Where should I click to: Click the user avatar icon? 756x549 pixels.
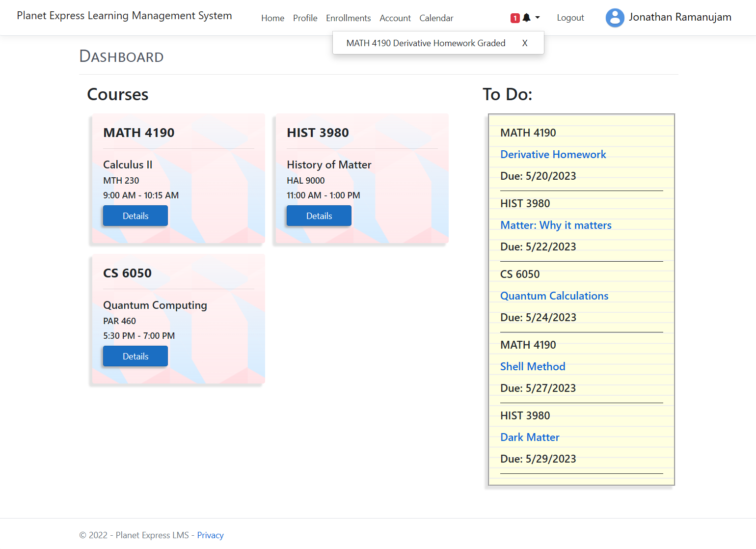pyautogui.click(x=615, y=18)
